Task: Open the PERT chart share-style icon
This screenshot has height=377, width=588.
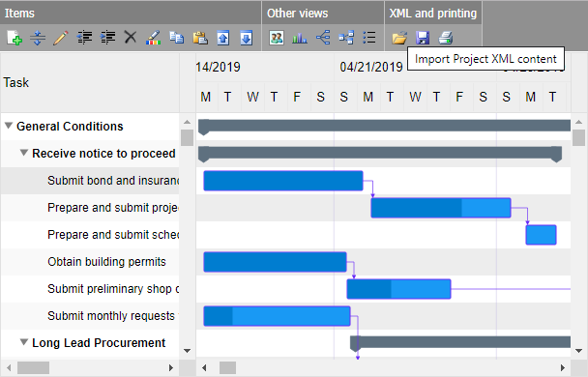Action: (323, 38)
